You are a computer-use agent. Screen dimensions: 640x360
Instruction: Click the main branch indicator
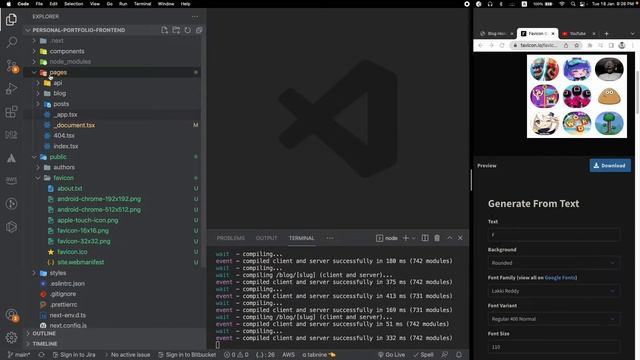(19, 355)
